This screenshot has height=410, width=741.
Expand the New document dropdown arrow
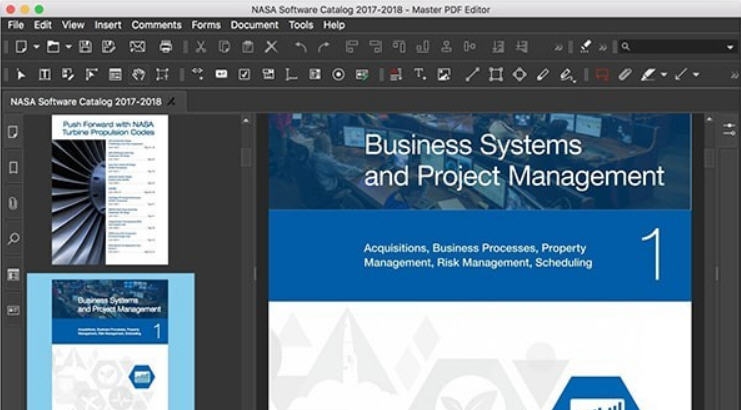tap(36, 46)
